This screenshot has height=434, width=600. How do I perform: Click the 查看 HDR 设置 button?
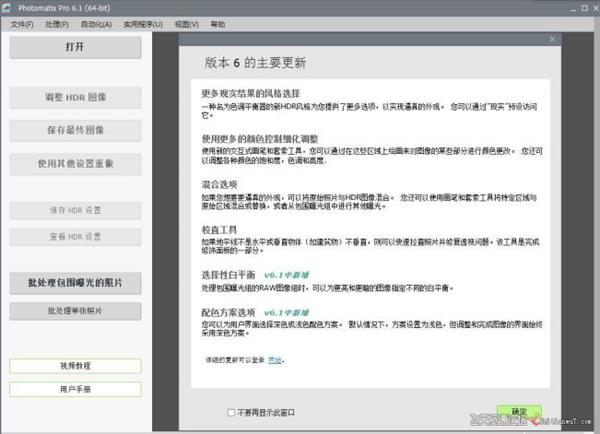coord(75,237)
